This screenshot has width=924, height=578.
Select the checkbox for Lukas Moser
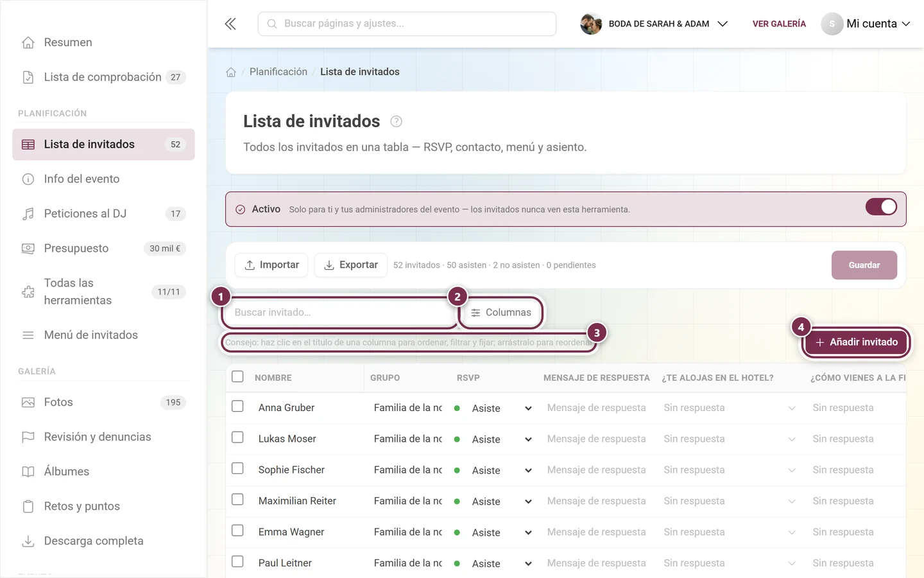click(237, 437)
